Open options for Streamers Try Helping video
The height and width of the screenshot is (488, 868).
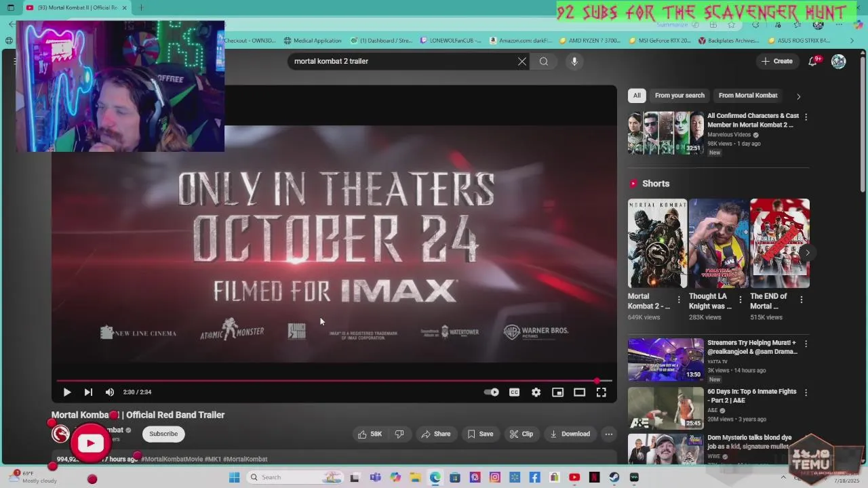coord(806,344)
